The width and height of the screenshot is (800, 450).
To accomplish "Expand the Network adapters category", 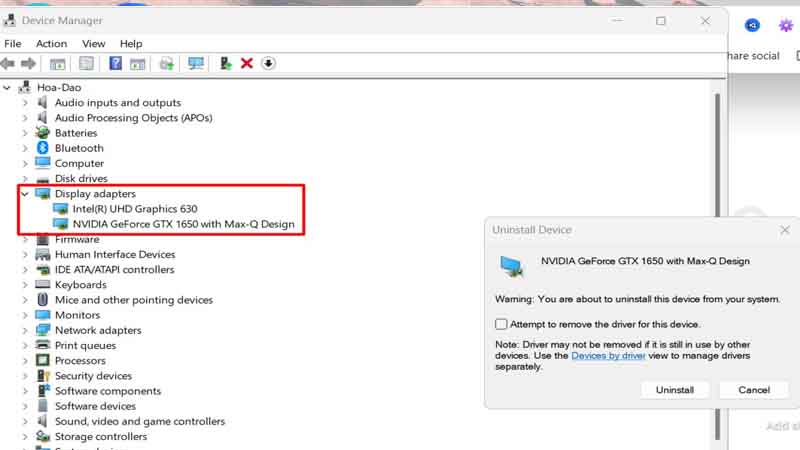I will click(25, 330).
